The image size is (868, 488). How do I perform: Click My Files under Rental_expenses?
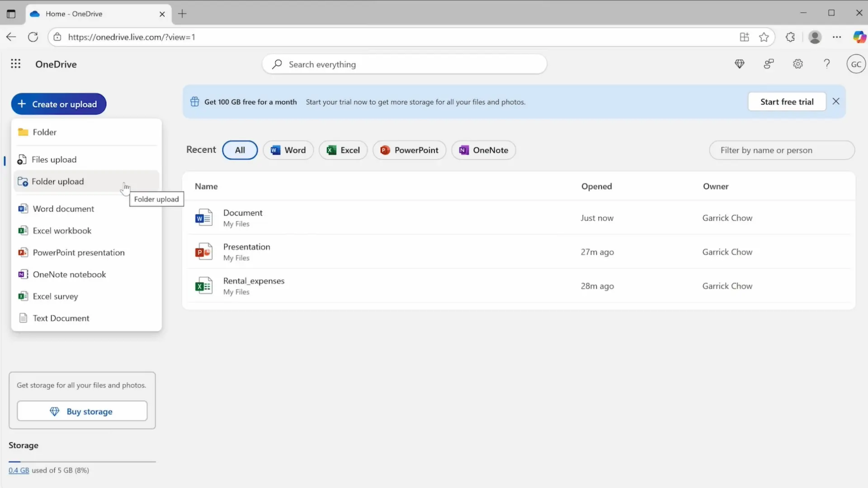click(x=236, y=292)
